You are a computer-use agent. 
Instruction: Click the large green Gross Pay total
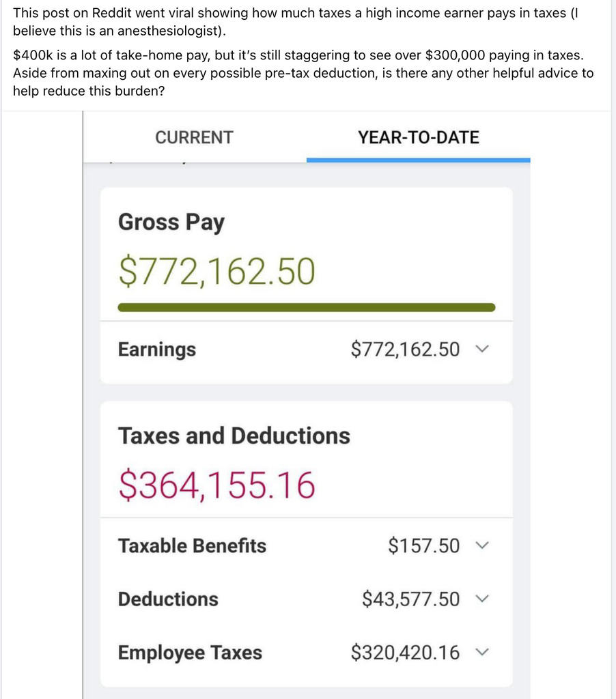click(x=216, y=271)
